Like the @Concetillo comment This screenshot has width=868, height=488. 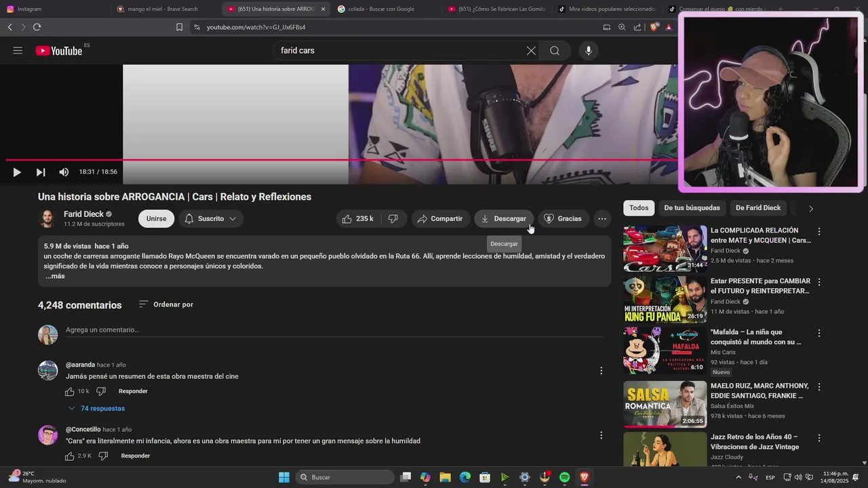click(x=69, y=456)
